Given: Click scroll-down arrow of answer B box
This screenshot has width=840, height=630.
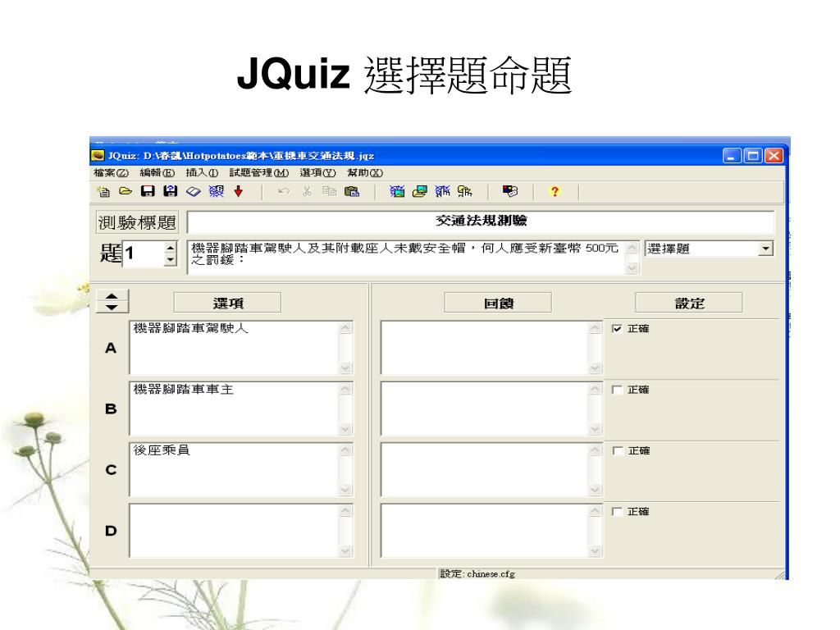Looking at the screenshot, I should click(x=345, y=429).
